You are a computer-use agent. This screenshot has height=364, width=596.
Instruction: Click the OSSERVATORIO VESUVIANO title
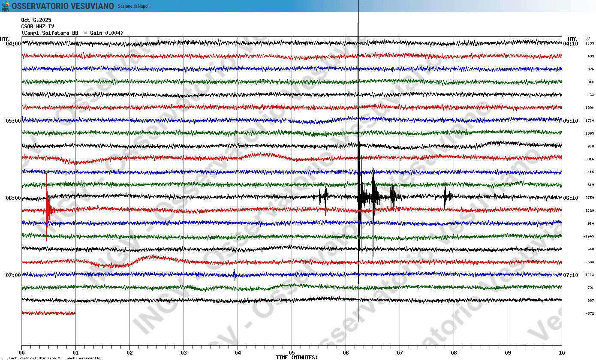click(63, 6)
